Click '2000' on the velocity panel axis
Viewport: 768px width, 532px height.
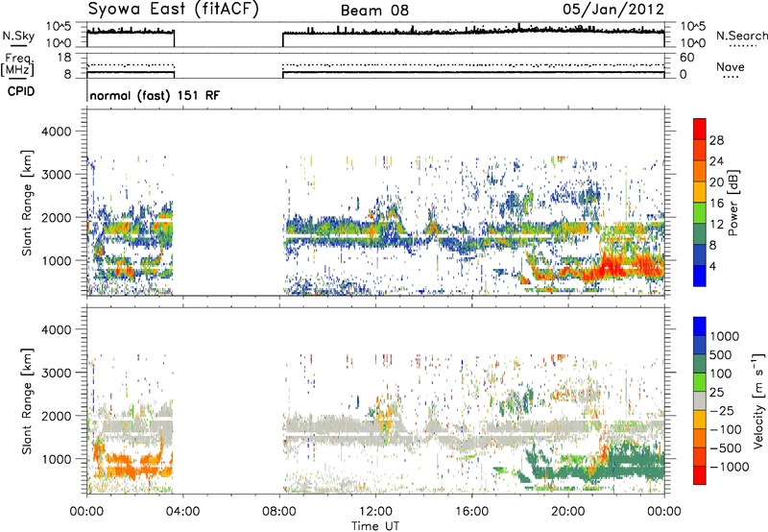click(56, 416)
